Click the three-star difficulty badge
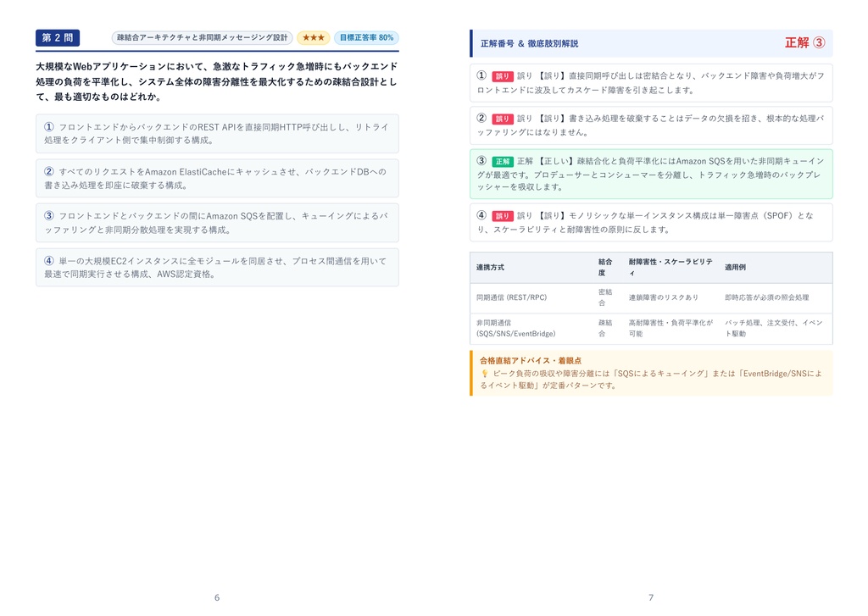The image size is (868, 616). coord(314,37)
